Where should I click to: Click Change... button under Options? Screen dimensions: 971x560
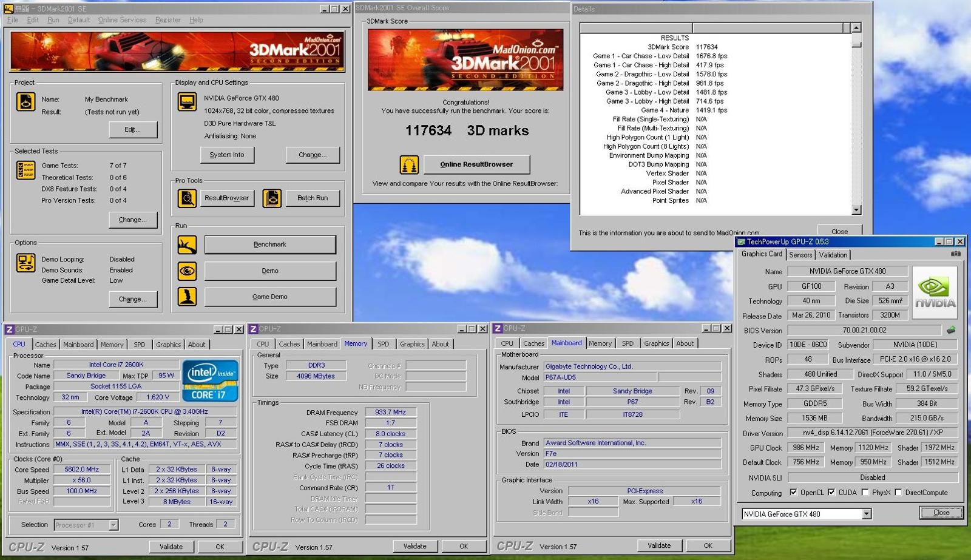click(x=133, y=299)
